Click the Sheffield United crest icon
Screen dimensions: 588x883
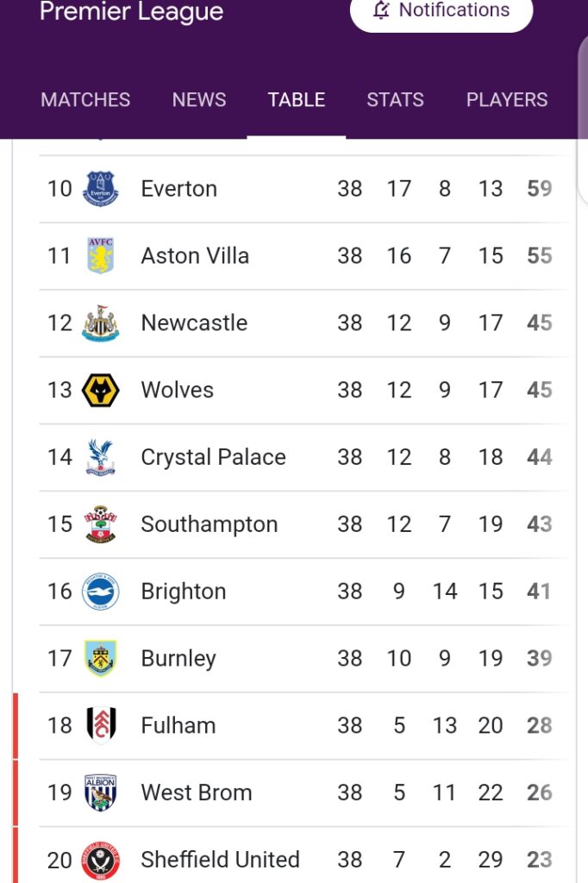pyautogui.click(x=100, y=860)
